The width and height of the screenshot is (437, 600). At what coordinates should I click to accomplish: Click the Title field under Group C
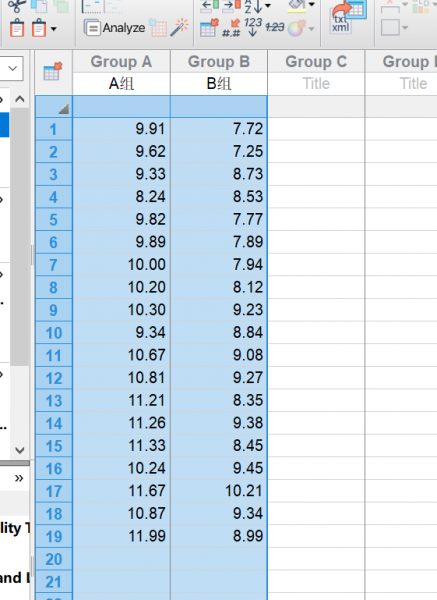[x=316, y=83]
